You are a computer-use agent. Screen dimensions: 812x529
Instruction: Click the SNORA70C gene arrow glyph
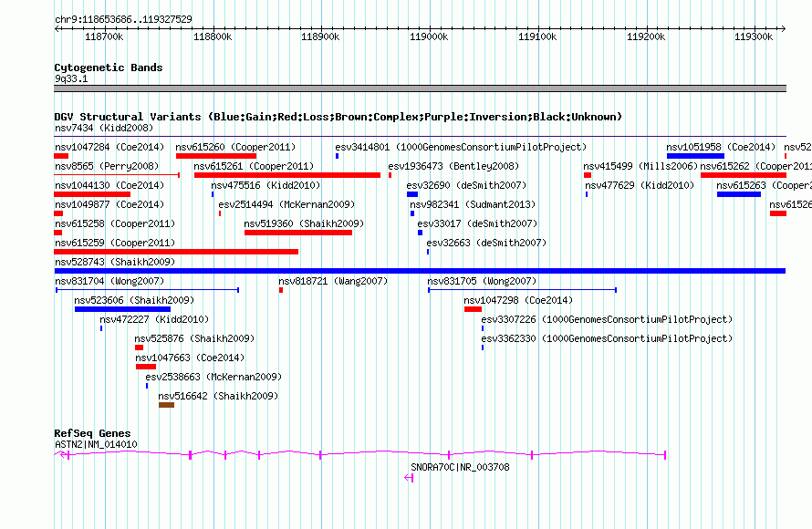[x=409, y=478]
